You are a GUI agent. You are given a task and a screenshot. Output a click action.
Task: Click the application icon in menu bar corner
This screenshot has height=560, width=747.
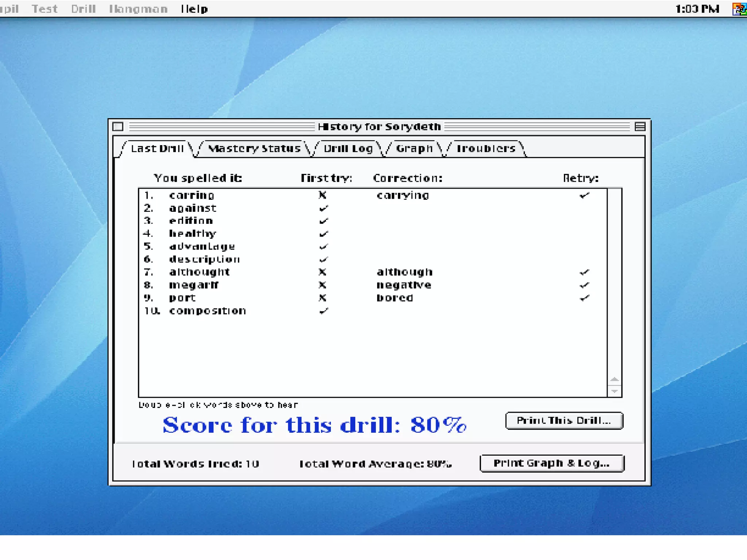[x=740, y=9]
